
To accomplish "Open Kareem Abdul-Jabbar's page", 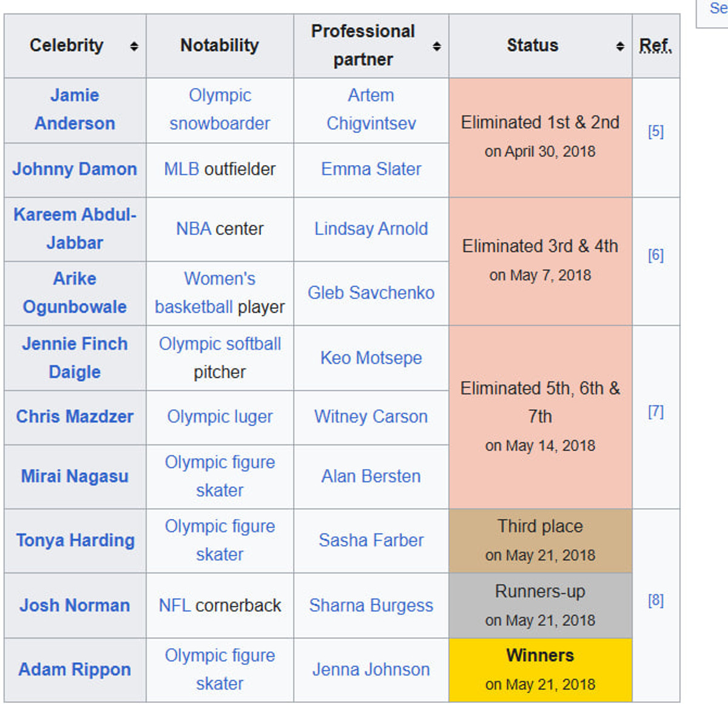I will 75,228.
